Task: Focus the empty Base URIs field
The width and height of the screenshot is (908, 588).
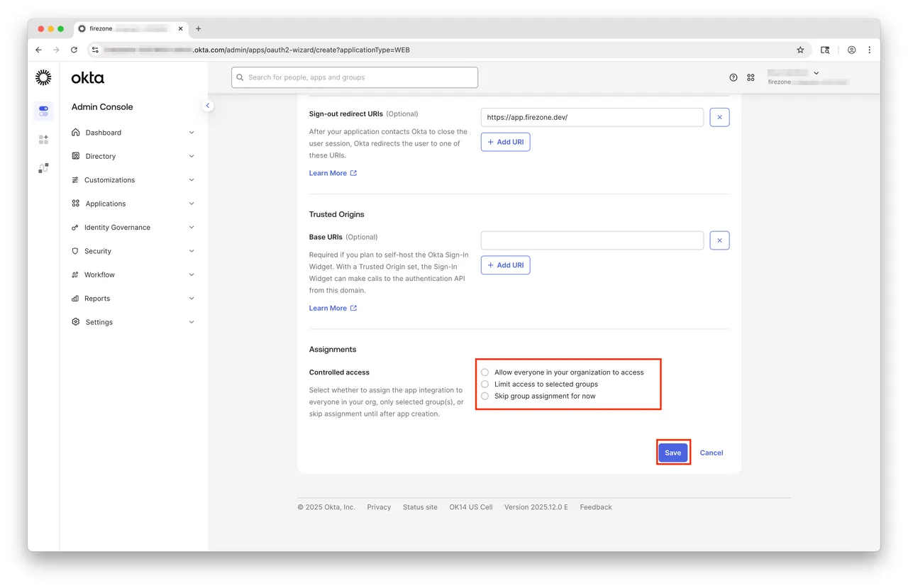Action: (x=592, y=240)
